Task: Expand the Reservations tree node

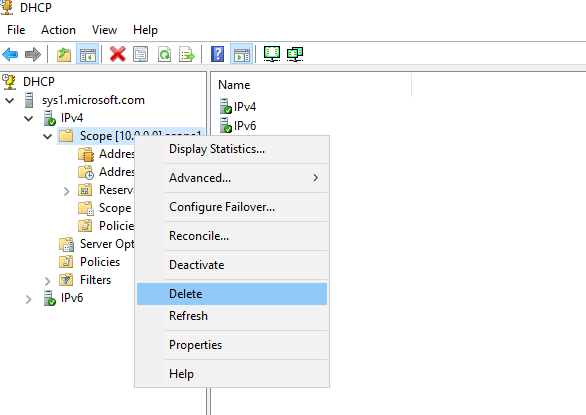Action: (67, 191)
